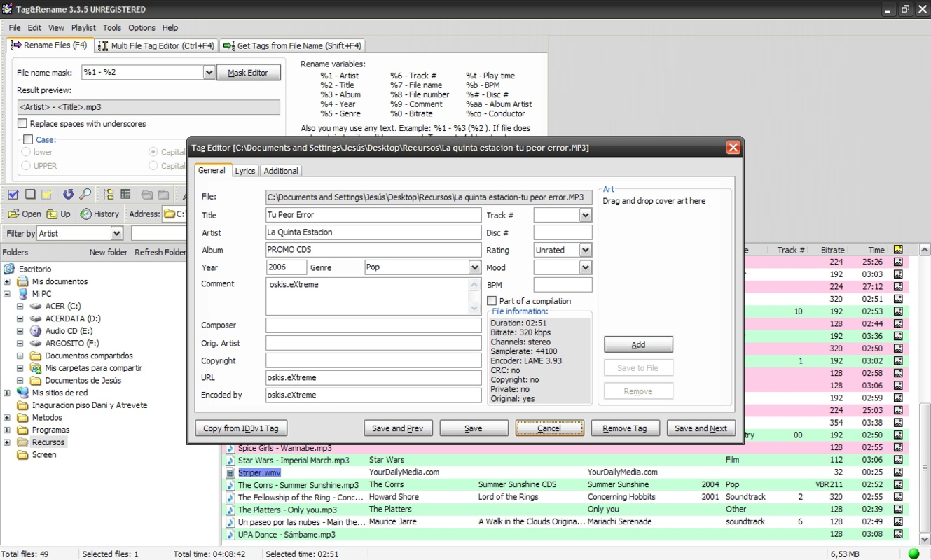This screenshot has width=931, height=560.
Task: Click the Save and Prev button
Action: coord(399,428)
